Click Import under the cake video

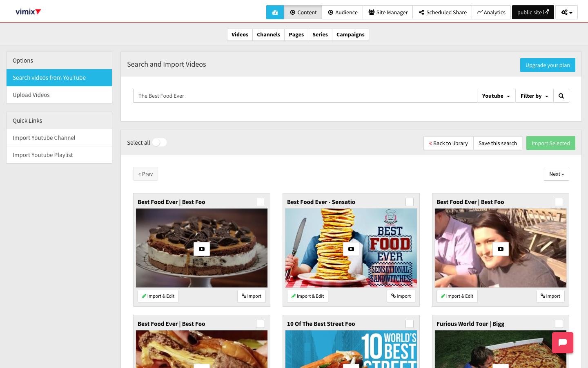click(x=252, y=296)
